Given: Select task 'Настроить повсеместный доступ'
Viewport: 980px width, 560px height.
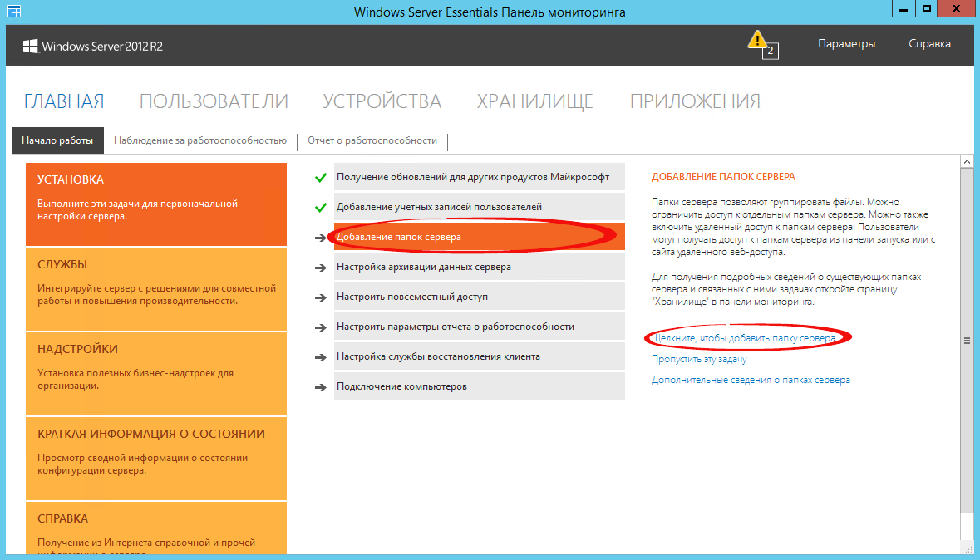Looking at the screenshot, I should [x=480, y=297].
